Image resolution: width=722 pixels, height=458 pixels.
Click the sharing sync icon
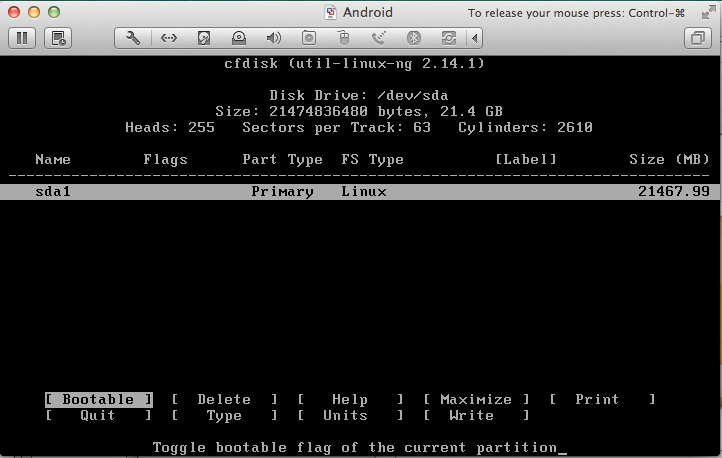pyautogui.click(x=448, y=38)
